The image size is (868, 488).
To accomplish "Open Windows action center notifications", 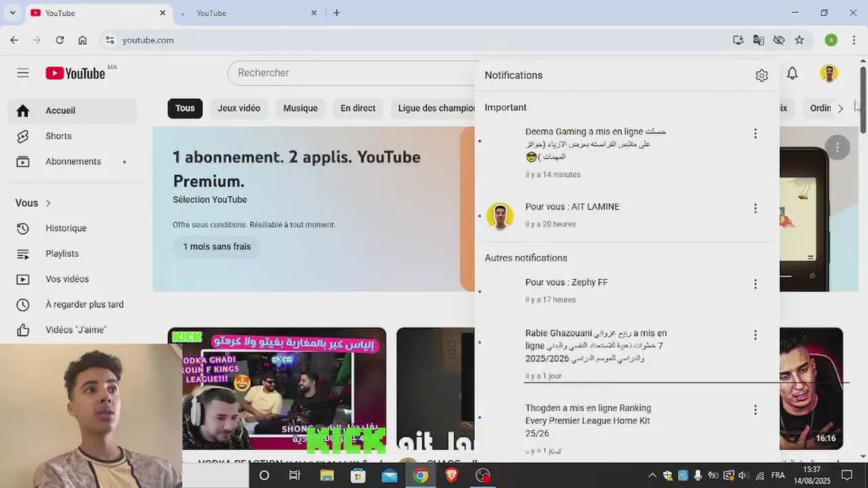I will 846,476.
